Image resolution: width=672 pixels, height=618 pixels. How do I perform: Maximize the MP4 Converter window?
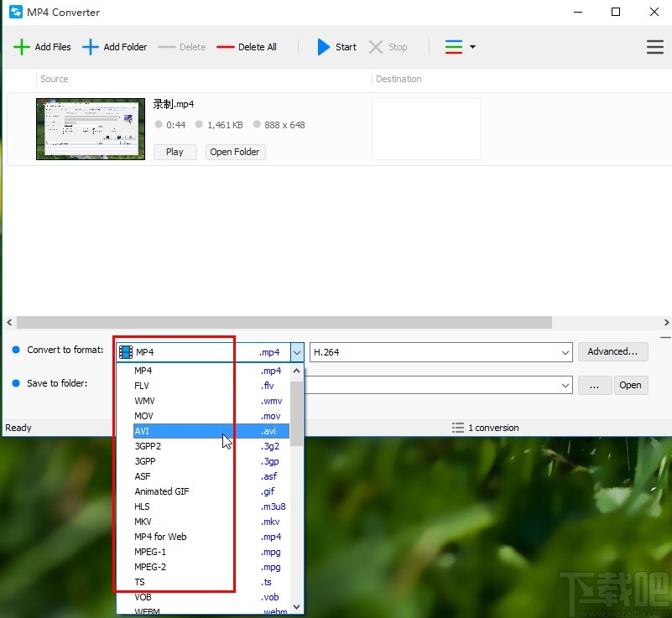pos(616,12)
